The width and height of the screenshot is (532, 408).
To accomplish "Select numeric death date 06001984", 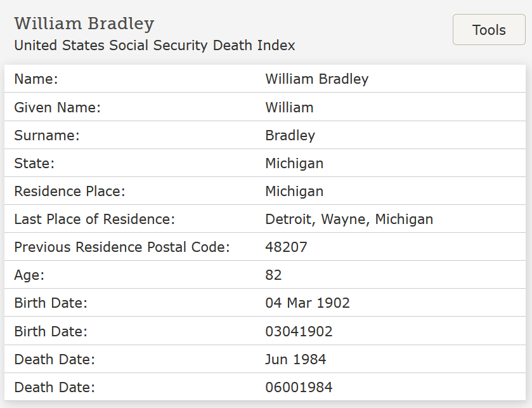I will tap(299, 387).
